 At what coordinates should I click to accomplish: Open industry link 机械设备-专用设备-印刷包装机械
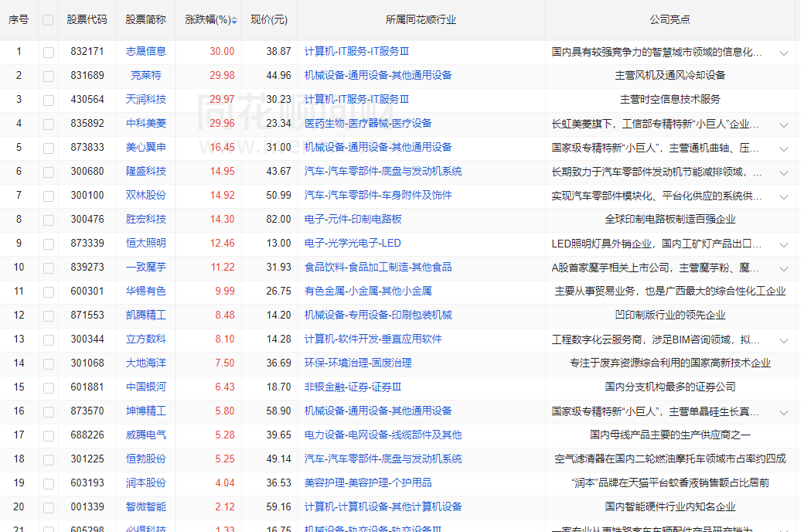click(378, 315)
